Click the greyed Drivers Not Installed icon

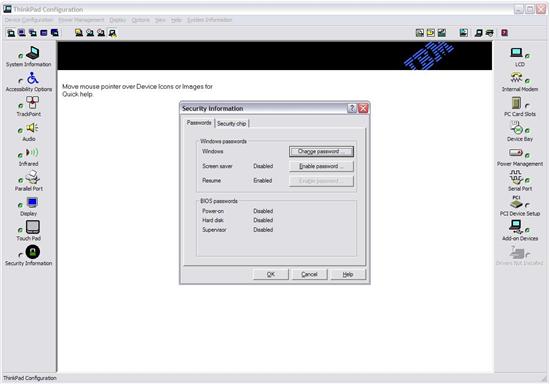tap(517, 252)
